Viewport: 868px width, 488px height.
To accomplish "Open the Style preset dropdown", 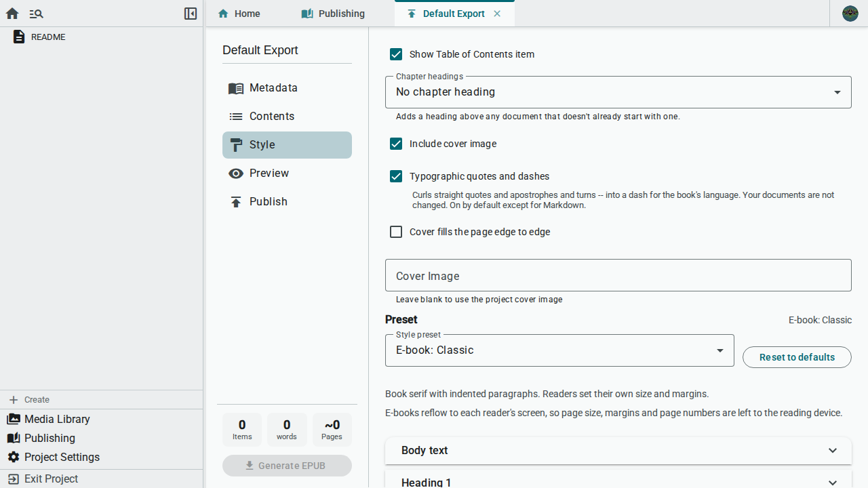I will (559, 350).
